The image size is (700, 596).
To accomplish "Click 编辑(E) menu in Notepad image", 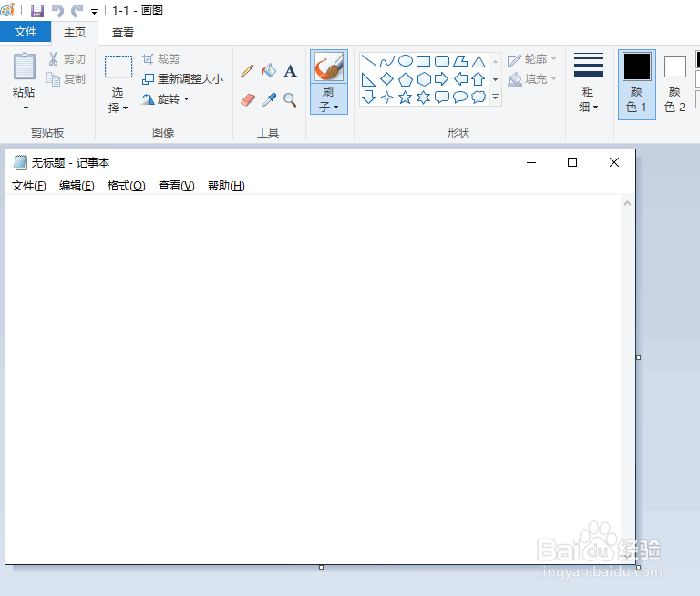I will 77,186.
